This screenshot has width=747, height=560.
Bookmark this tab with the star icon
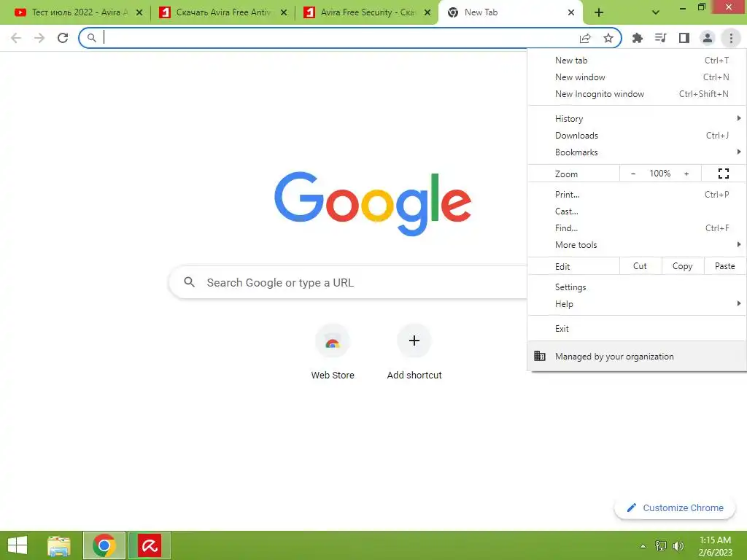click(608, 38)
